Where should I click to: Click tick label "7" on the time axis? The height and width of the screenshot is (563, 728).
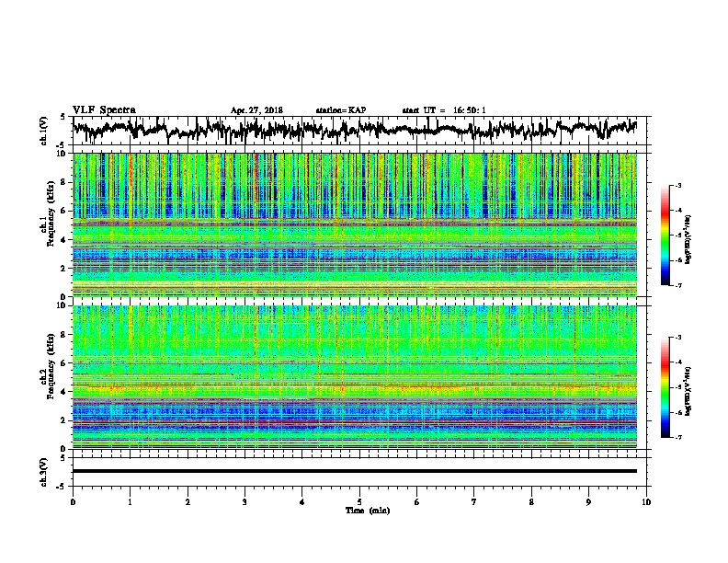click(x=474, y=502)
